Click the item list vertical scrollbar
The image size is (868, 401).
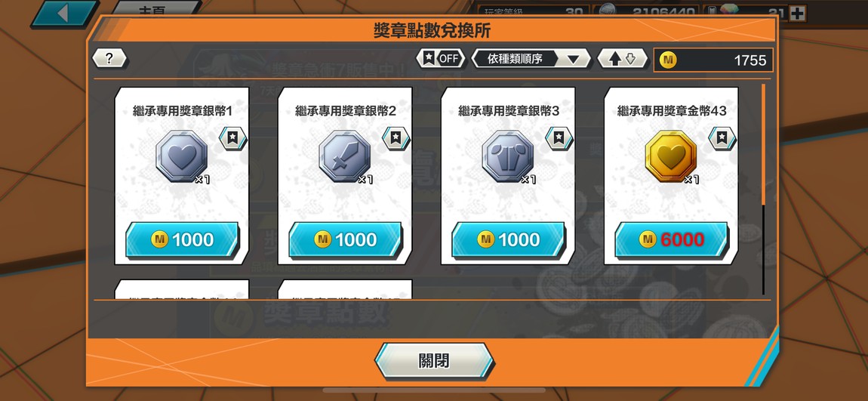pos(763,189)
